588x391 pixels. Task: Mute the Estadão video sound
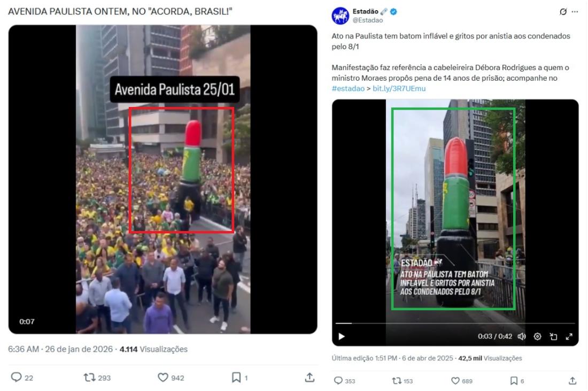click(522, 336)
